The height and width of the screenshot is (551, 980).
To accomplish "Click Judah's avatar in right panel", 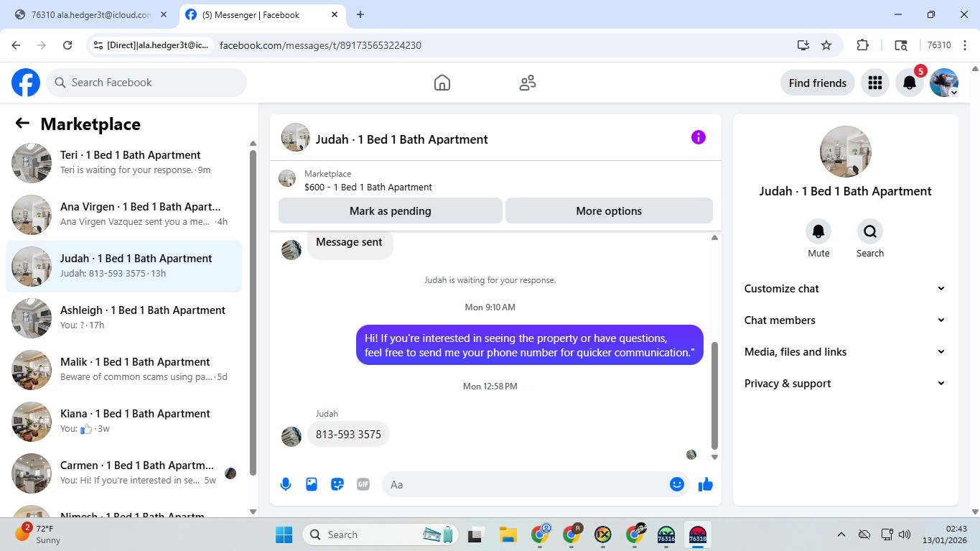I will coord(845,152).
